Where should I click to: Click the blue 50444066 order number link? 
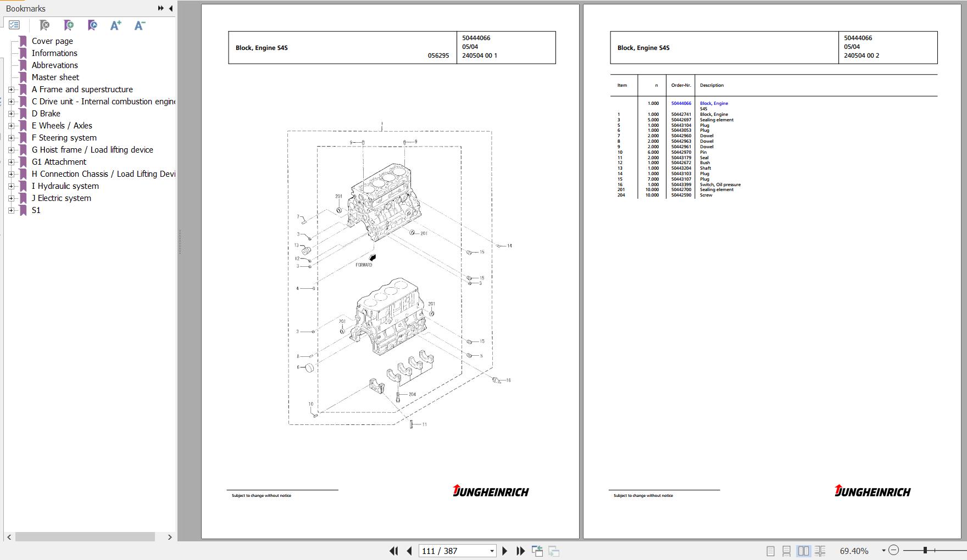coord(681,103)
